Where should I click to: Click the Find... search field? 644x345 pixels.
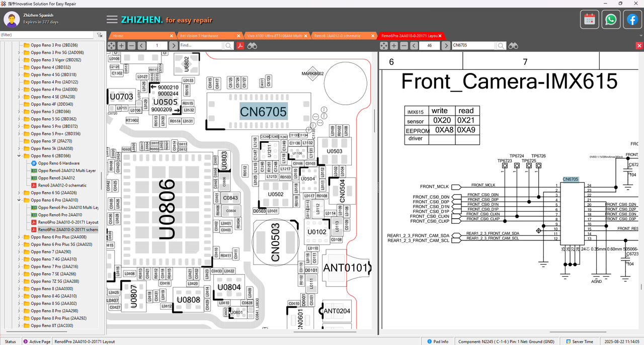[x=201, y=46]
